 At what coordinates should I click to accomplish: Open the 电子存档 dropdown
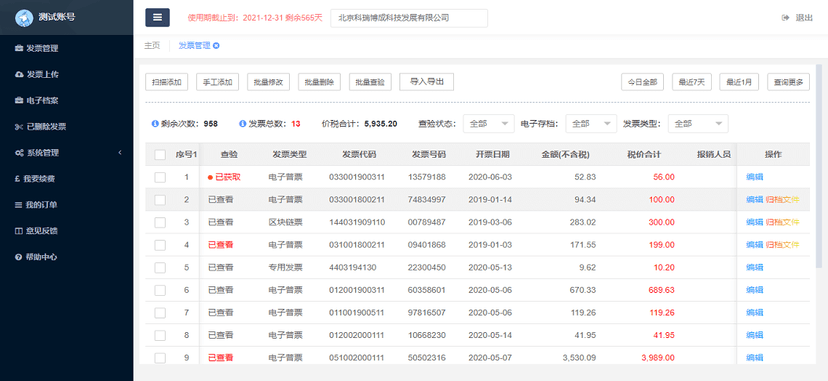tap(591, 124)
